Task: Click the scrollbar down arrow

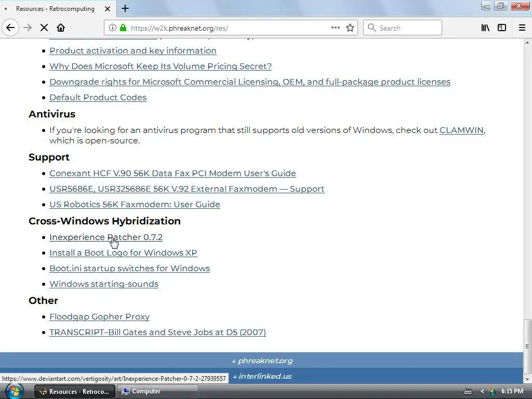Action: 527,379
